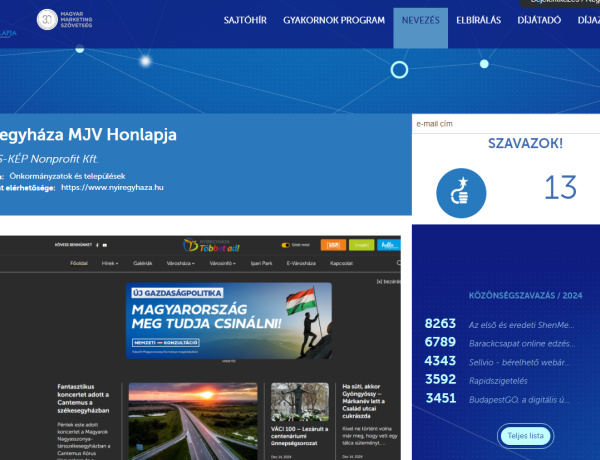
Task: Select the NEVEZÉS tab
Action: coord(421,28)
